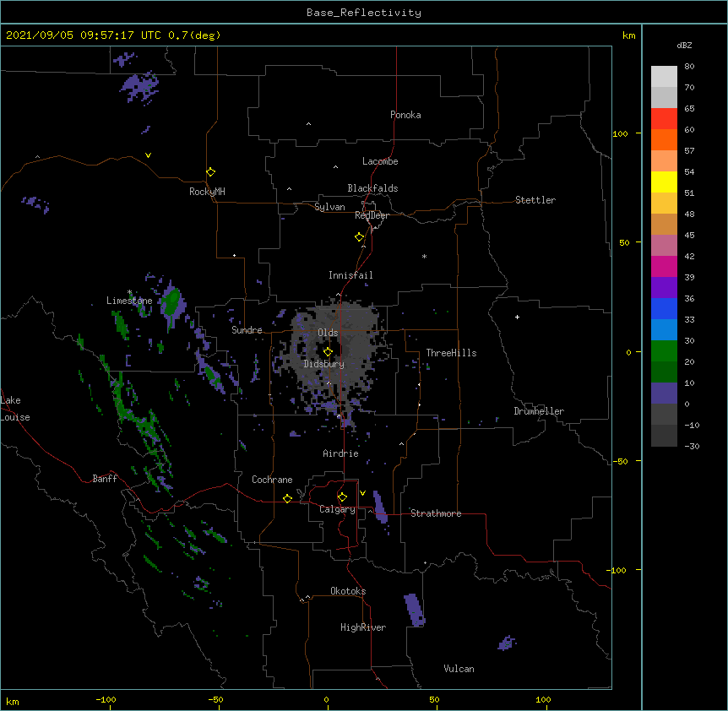Viewport: 728px width, 711px height.
Task: Click the ThreeHills label
Action: 451,353
